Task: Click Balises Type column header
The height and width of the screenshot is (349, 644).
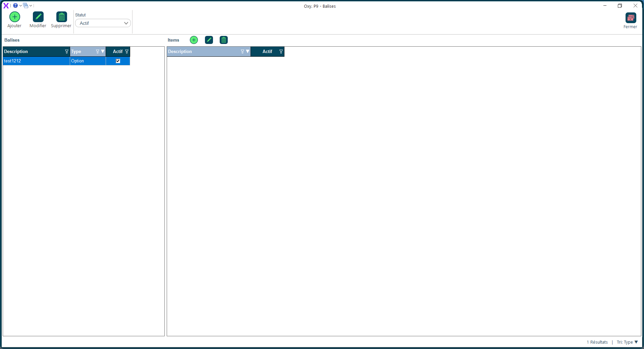Action: (88, 51)
